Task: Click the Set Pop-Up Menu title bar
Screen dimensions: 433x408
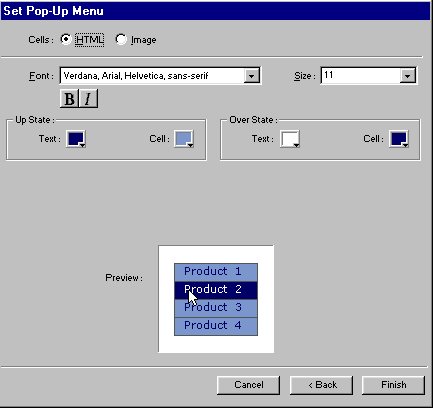Action: 216,11
